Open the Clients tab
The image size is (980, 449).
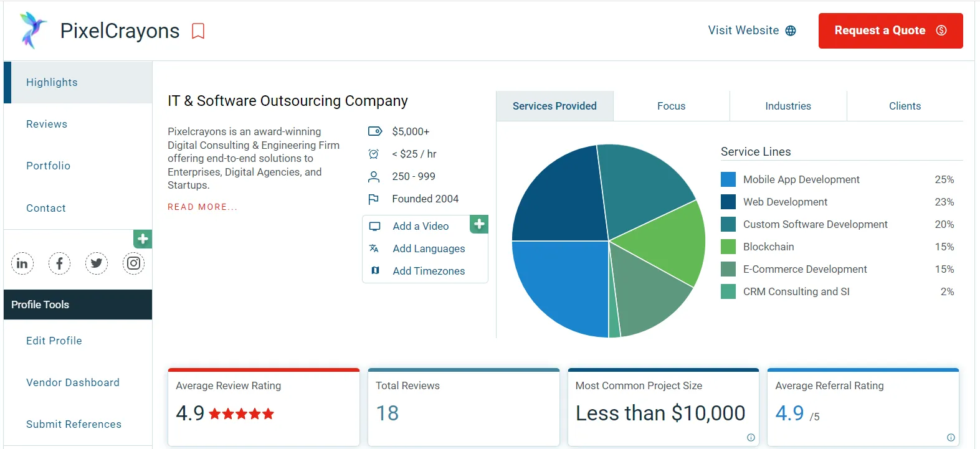coord(905,106)
